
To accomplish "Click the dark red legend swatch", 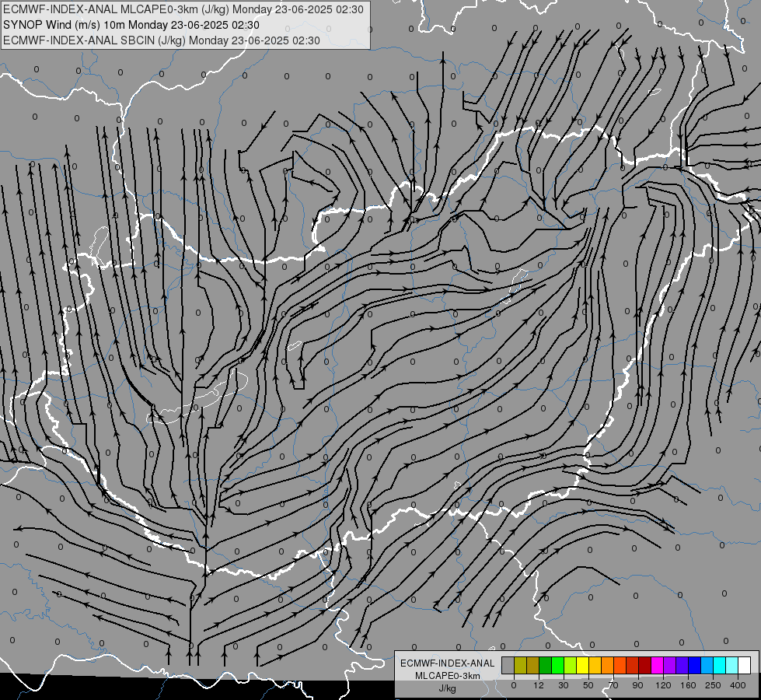I will click(645, 665).
